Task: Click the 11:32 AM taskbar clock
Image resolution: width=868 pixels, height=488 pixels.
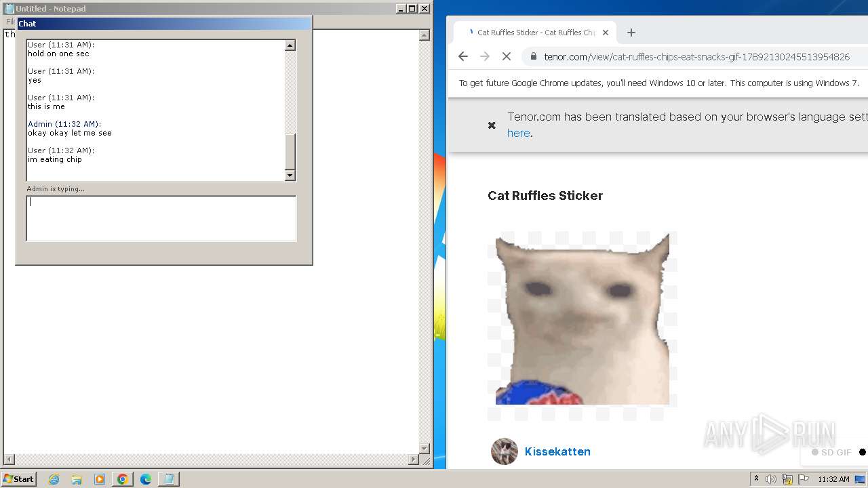Action: (833, 479)
